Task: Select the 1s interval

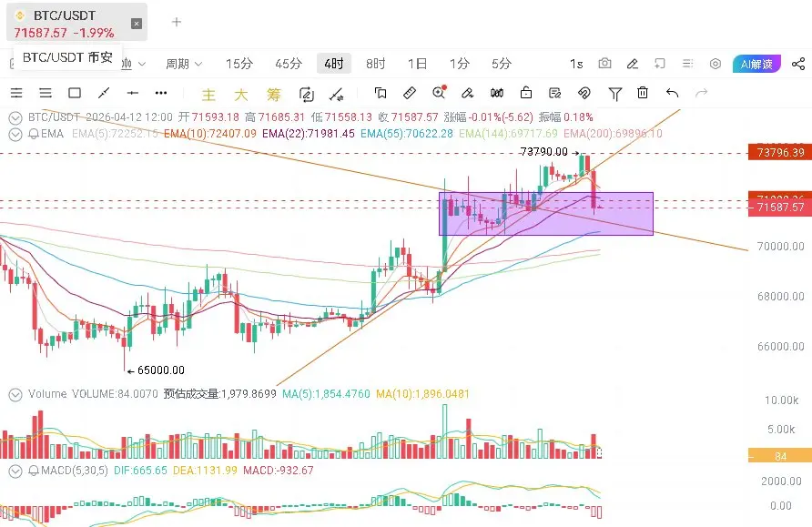Action: (576, 64)
